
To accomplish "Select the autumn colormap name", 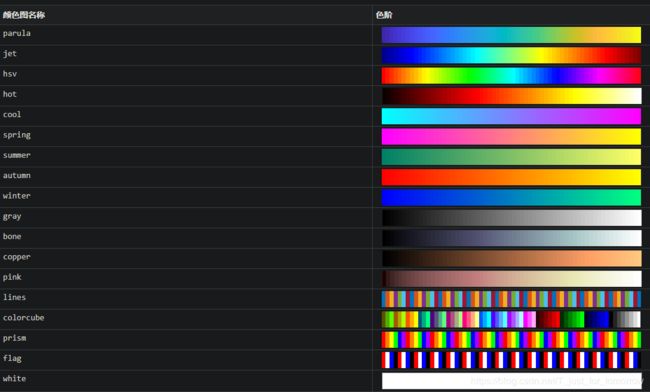I will point(17,175).
